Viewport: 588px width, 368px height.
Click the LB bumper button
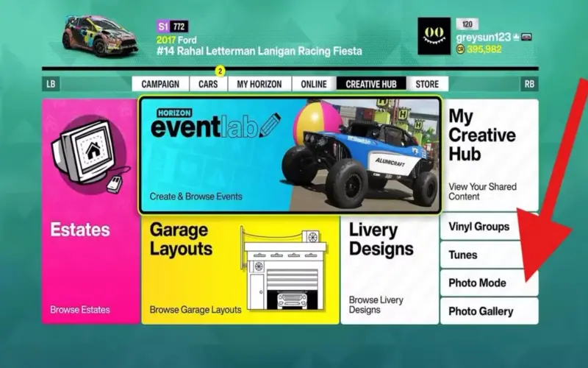(x=51, y=84)
